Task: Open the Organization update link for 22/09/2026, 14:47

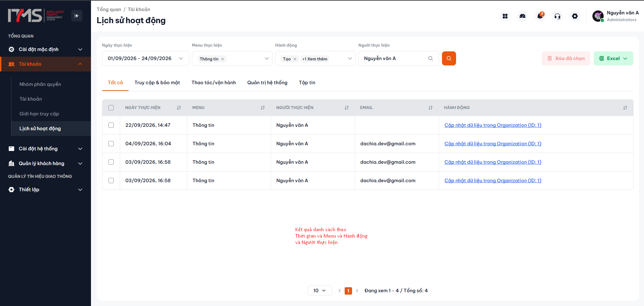Action: click(493, 125)
